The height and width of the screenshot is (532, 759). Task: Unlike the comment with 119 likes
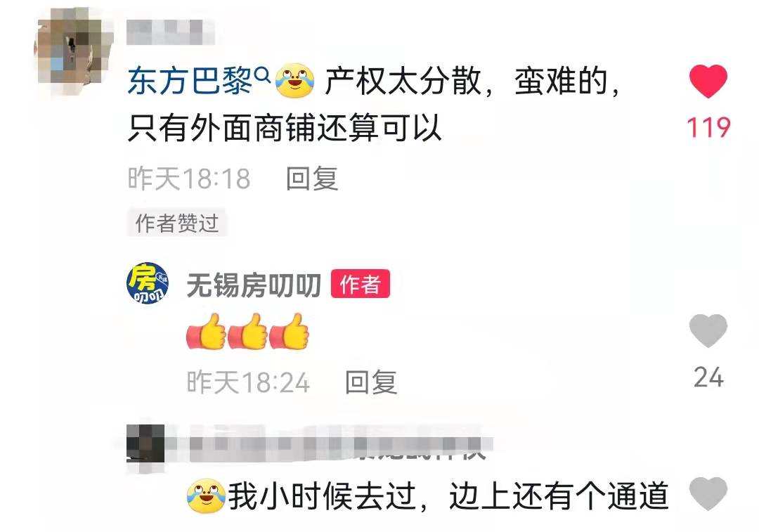(708, 82)
